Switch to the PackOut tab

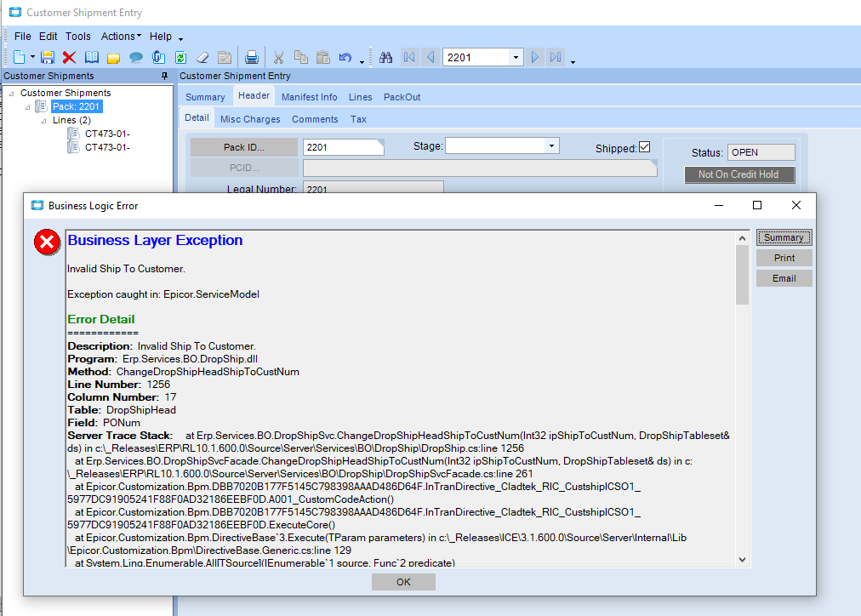402,97
